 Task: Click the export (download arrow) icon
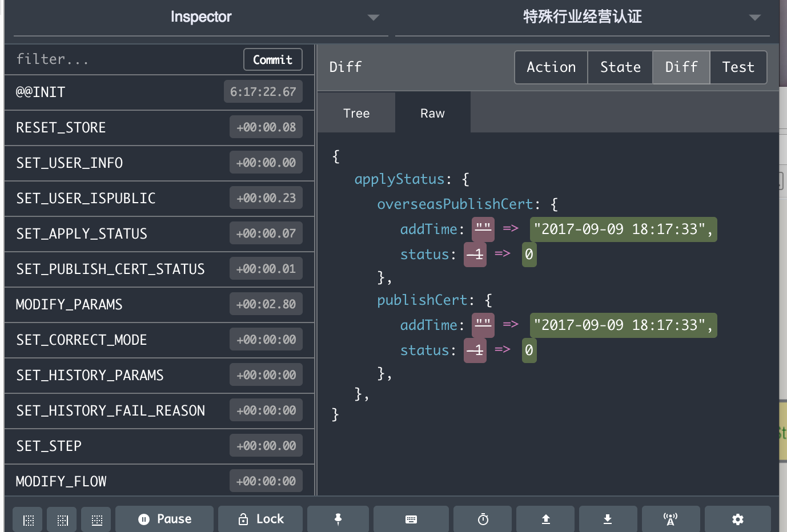point(608,519)
